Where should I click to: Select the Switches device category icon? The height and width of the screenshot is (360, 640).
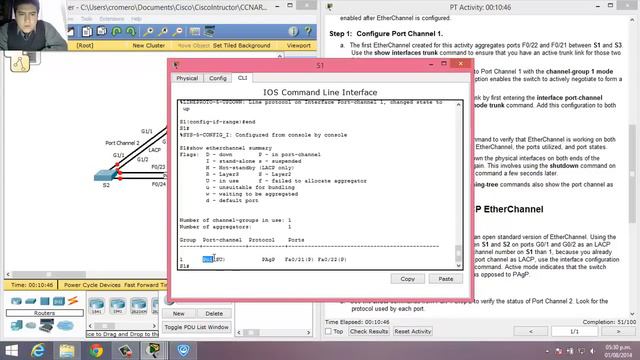[31, 301]
